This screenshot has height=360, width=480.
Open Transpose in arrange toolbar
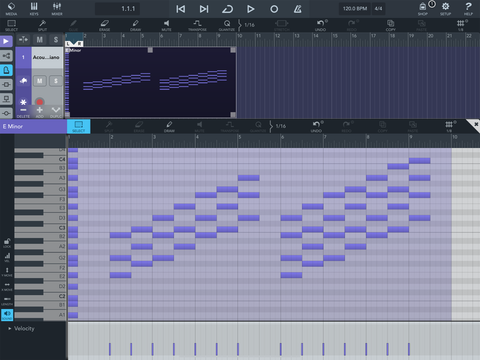(x=197, y=25)
